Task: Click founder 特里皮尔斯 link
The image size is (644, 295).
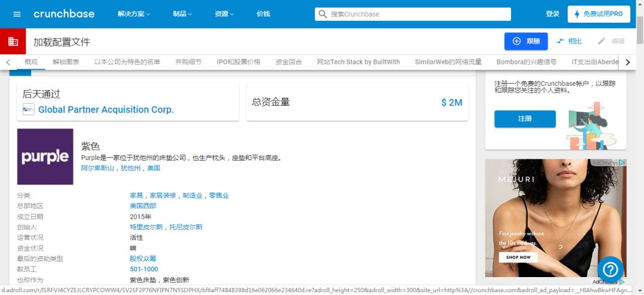Action: 146,227
